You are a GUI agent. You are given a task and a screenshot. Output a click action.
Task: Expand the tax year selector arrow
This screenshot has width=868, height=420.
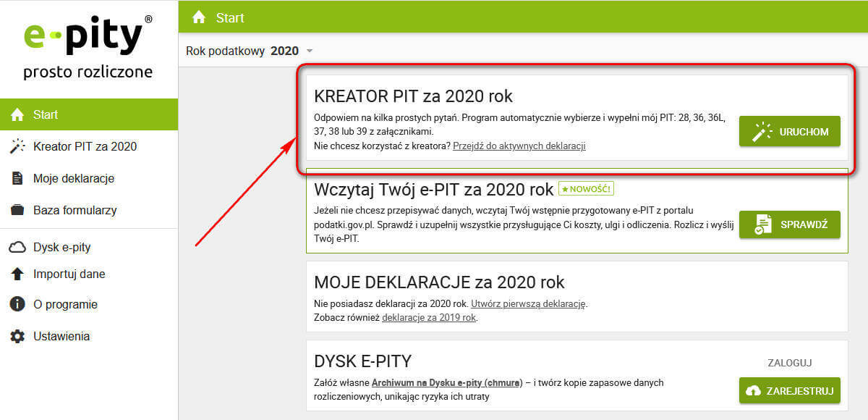[x=309, y=51]
